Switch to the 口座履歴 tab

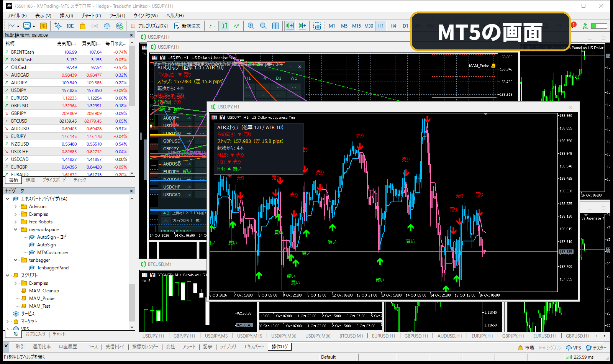(68, 347)
